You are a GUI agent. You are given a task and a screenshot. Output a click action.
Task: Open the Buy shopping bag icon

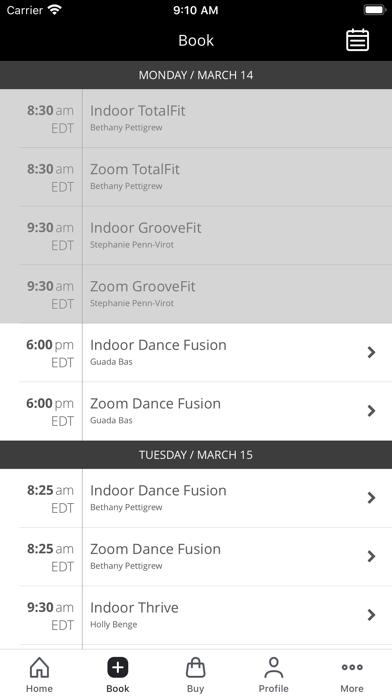pyautogui.click(x=195, y=668)
